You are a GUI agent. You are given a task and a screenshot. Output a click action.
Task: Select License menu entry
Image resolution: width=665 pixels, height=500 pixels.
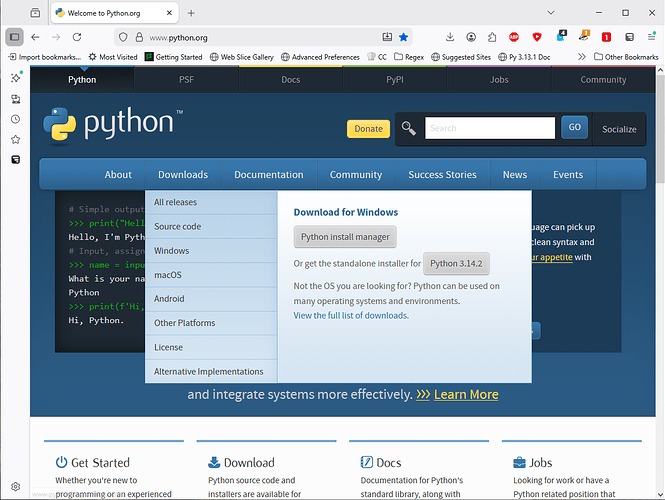[211, 347]
